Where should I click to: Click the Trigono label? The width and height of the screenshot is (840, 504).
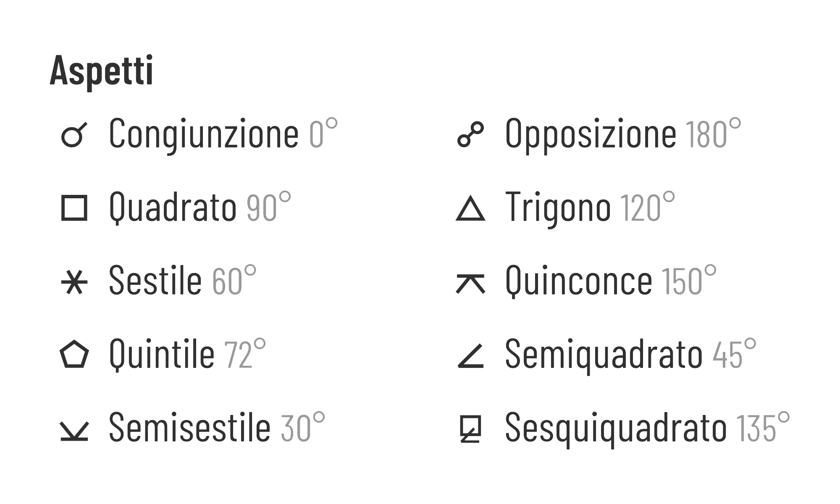[558, 207]
